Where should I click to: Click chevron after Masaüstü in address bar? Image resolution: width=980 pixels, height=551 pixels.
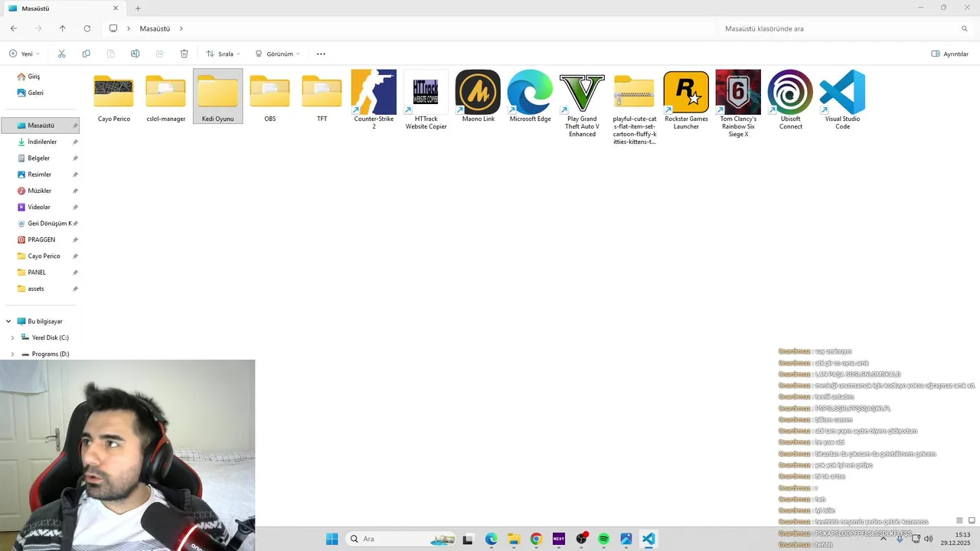tap(181, 28)
